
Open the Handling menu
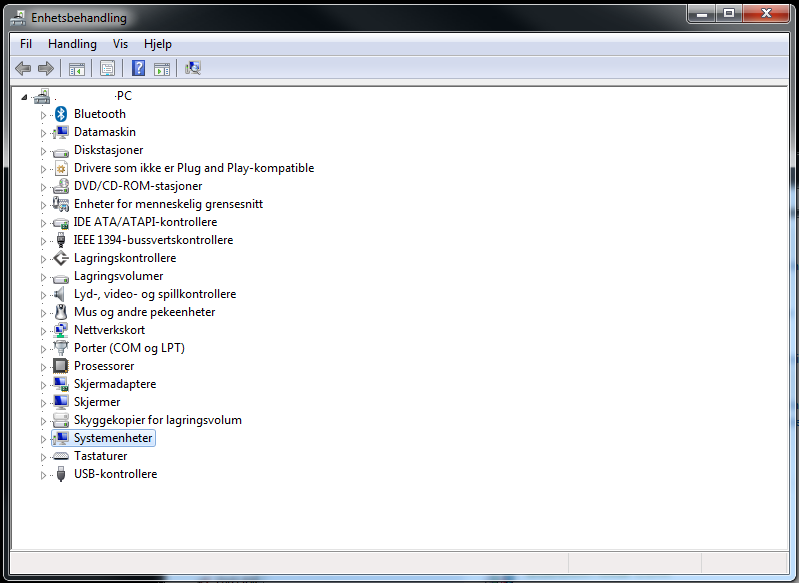point(72,44)
